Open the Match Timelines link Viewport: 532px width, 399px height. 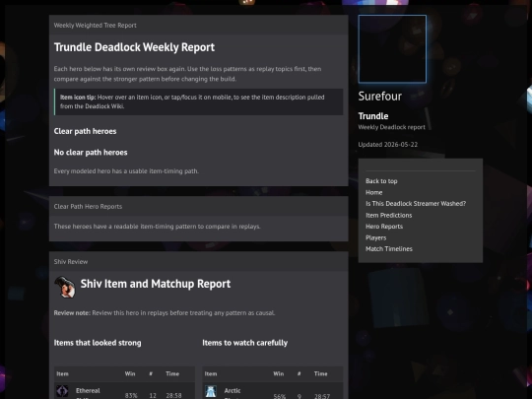pyautogui.click(x=389, y=249)
